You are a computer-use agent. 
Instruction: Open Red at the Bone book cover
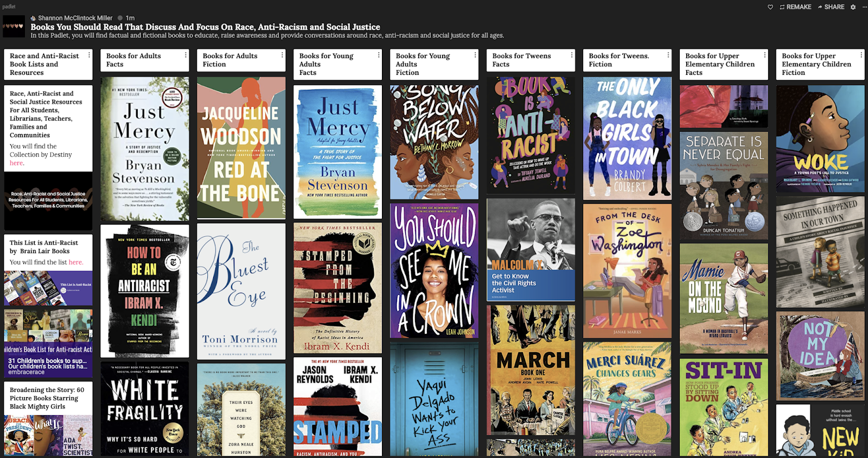(241, 148)
